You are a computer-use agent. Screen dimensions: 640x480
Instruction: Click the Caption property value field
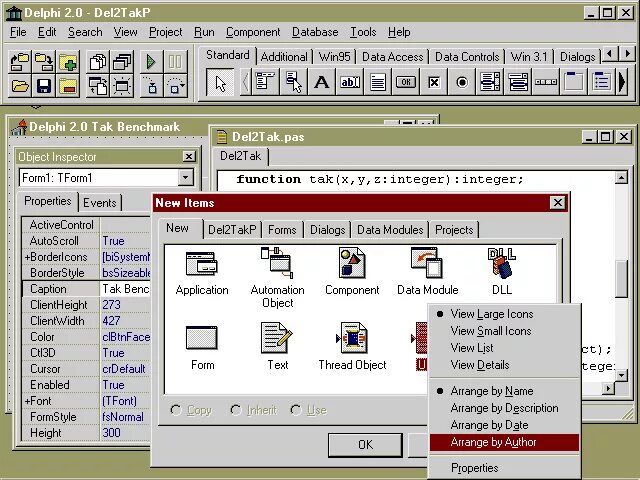(x=126, y=289)
